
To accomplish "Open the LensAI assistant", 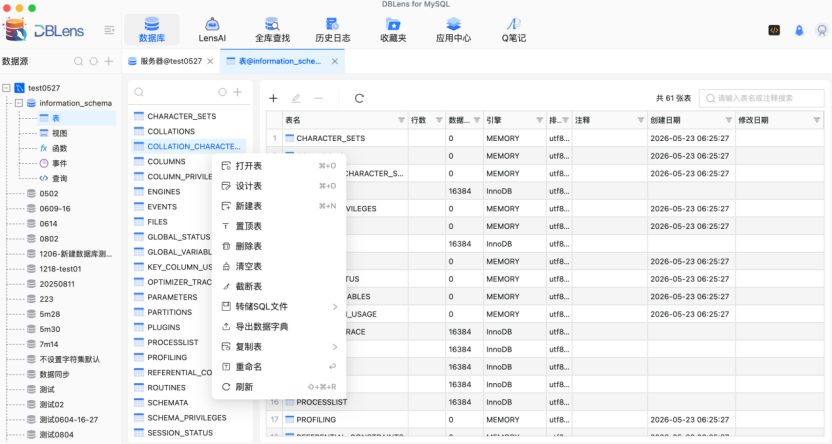I will [x=212, y=30].
